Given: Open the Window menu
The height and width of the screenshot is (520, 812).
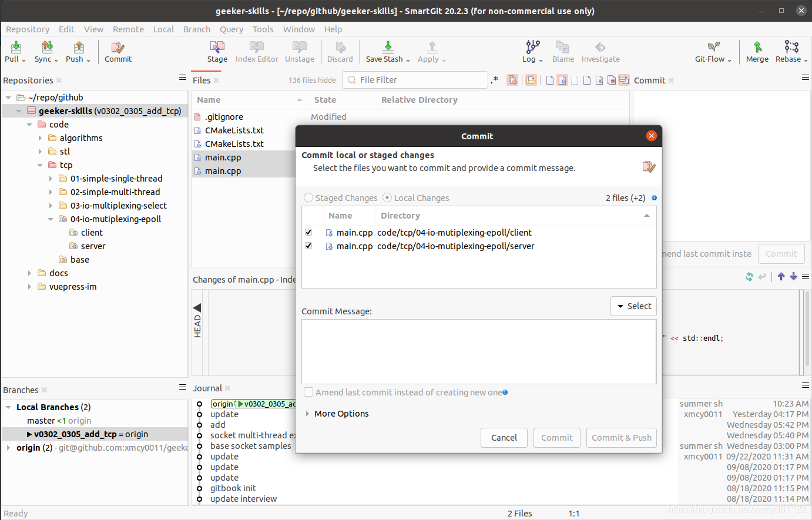Looking at the screenshot, I should pos(299,29).
